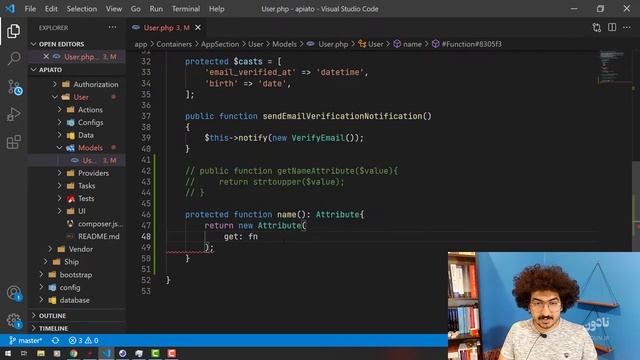
Task: Collapse the Models folder
Action: [x=77, y=147]
